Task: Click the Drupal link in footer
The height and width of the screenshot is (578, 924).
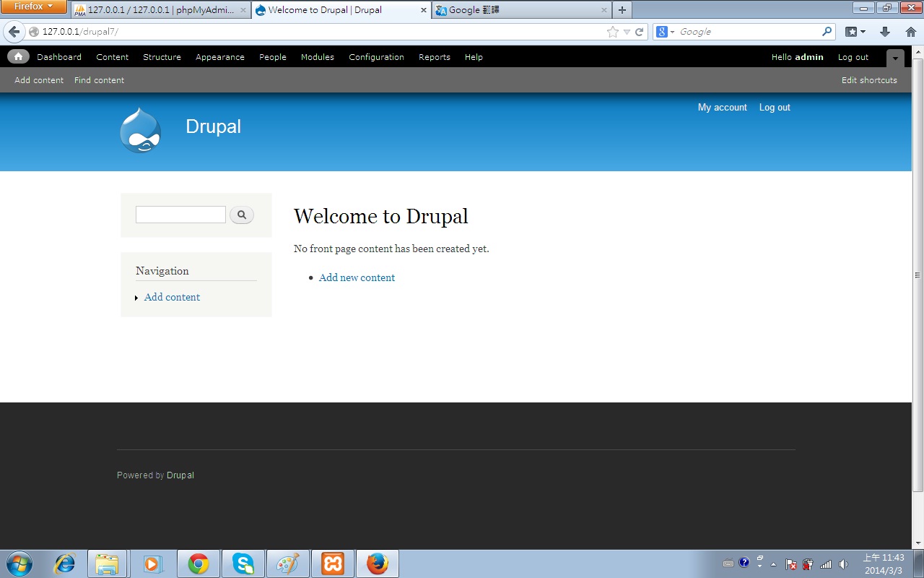Action: [x=180, y=475]
